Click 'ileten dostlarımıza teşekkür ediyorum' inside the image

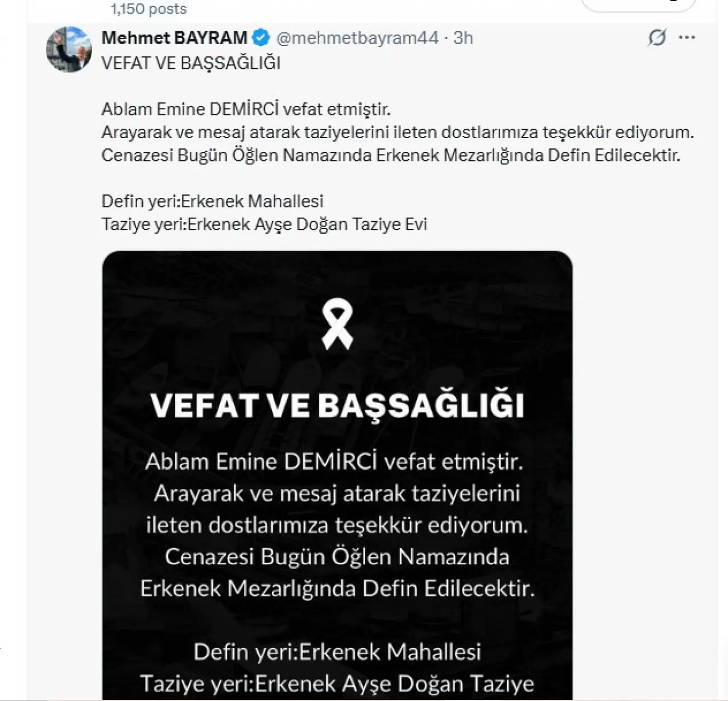tap(337, 525)
